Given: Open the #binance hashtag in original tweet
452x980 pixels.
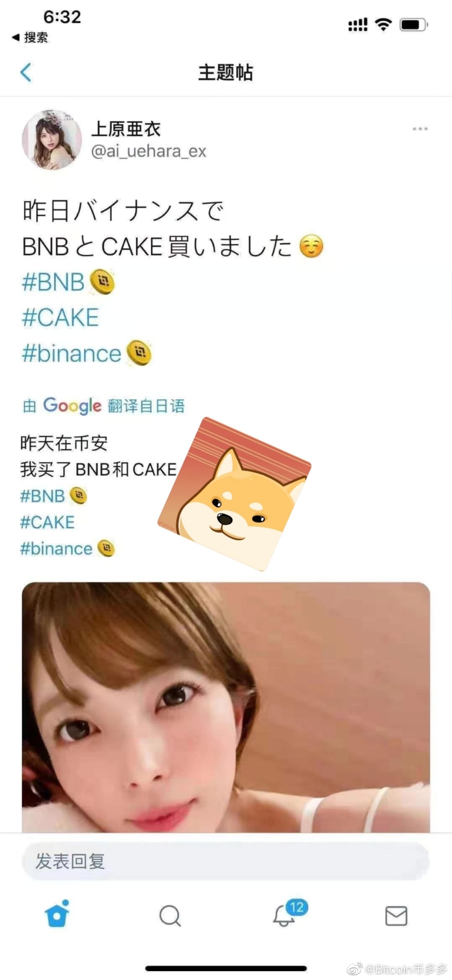Looking at the screenshot, I should pyautogui.click(x=72, y=353).
